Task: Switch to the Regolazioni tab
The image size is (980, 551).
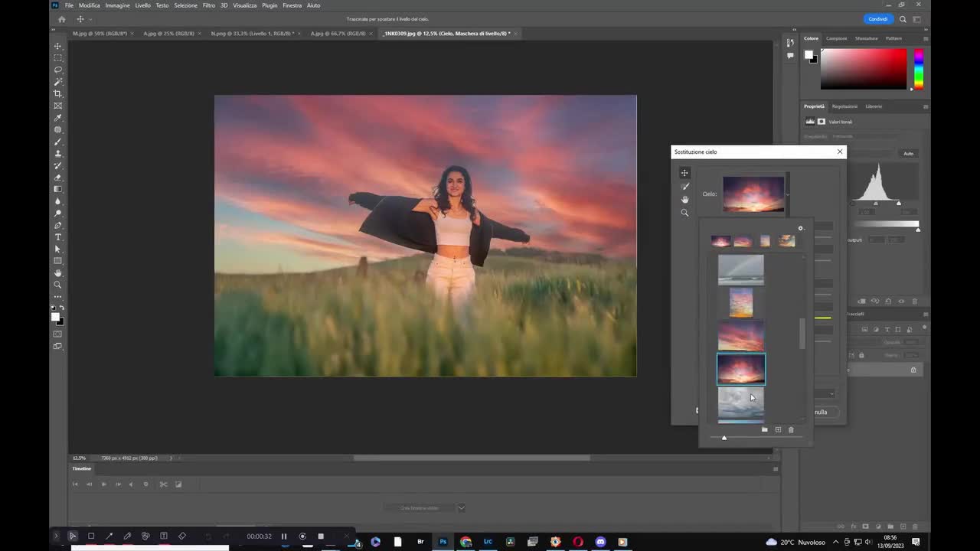Action: pyautogui.click(x=845, y=106)
